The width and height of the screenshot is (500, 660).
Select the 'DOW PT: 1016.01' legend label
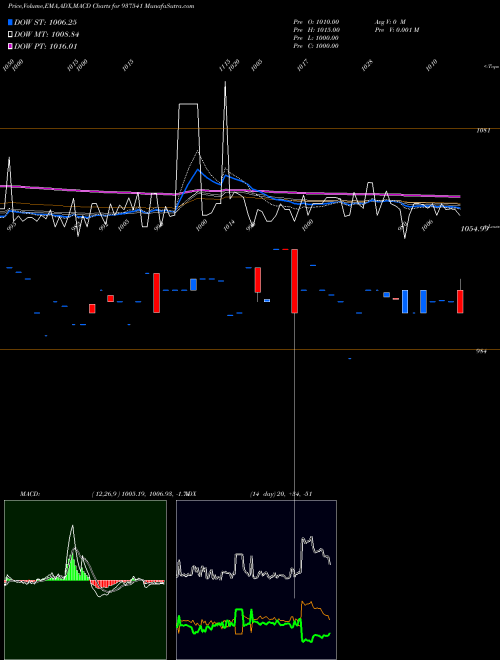pyautogui.click(x=45, y=46)
